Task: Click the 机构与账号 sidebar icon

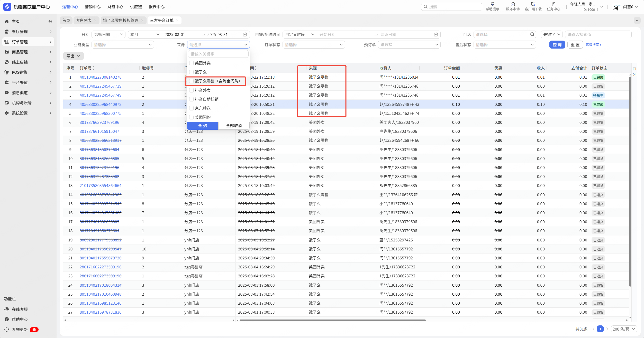Action: point(7,103)
